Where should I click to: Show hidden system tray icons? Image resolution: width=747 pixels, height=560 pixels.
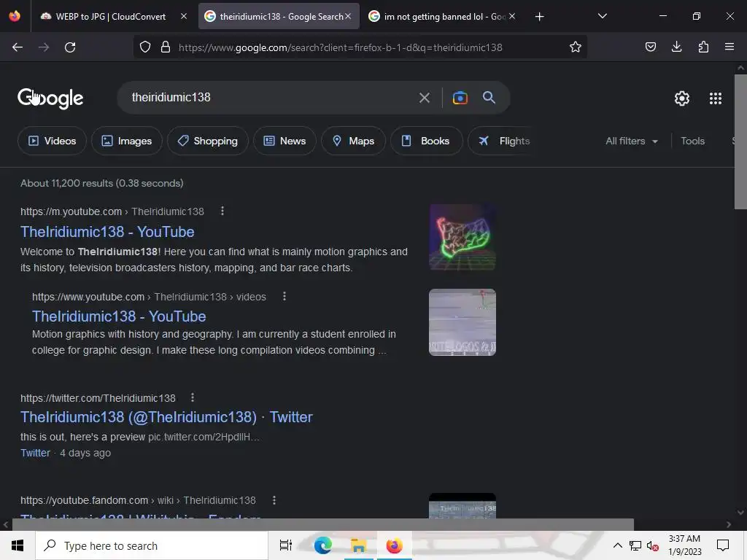(617, 545)
